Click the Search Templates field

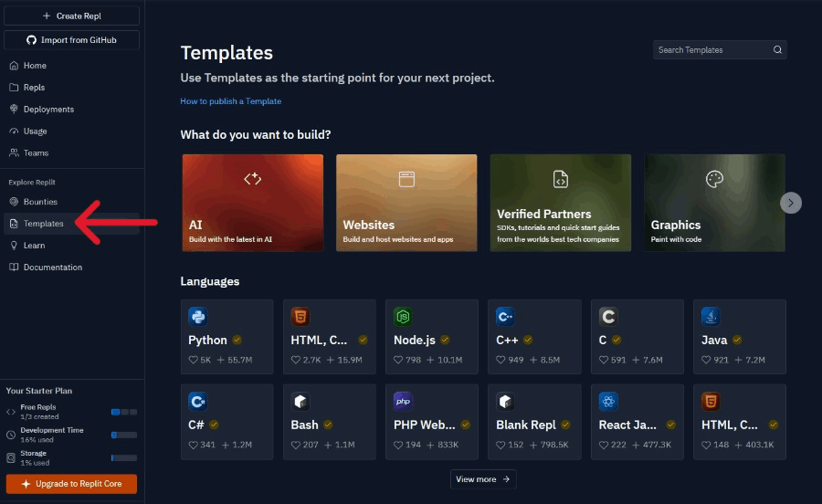[720, 50]
